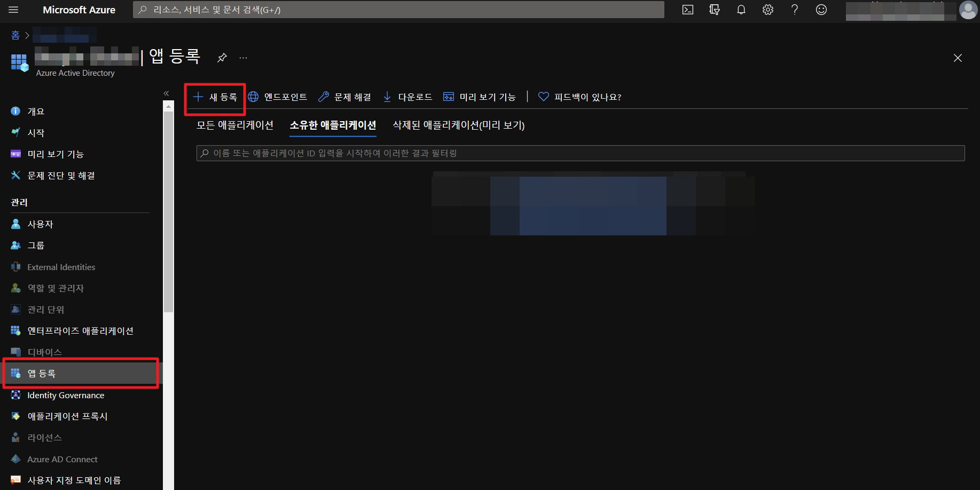980x490 pixels.
Task: Click the 다운로드 toolbar button
Action: 408,97
